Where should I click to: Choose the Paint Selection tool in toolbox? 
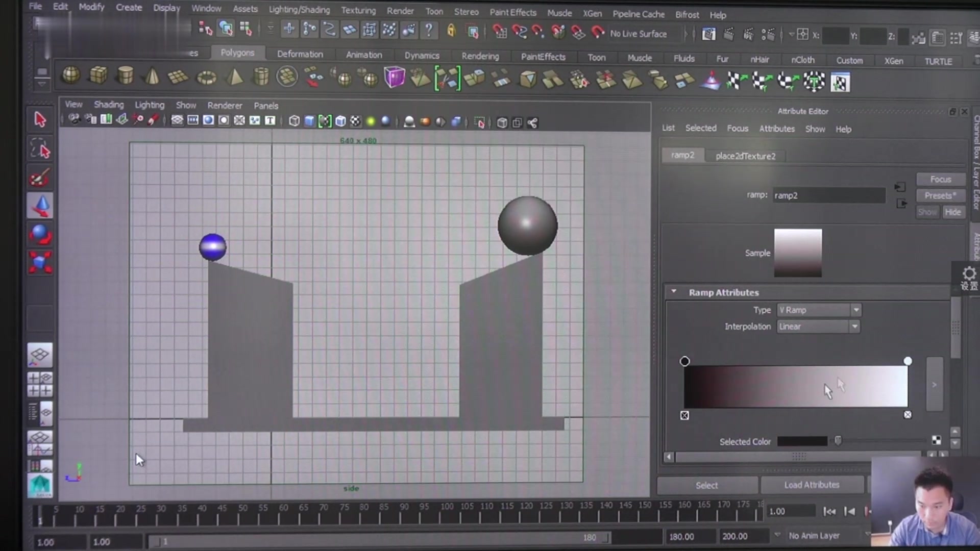(x=40, y=178)
